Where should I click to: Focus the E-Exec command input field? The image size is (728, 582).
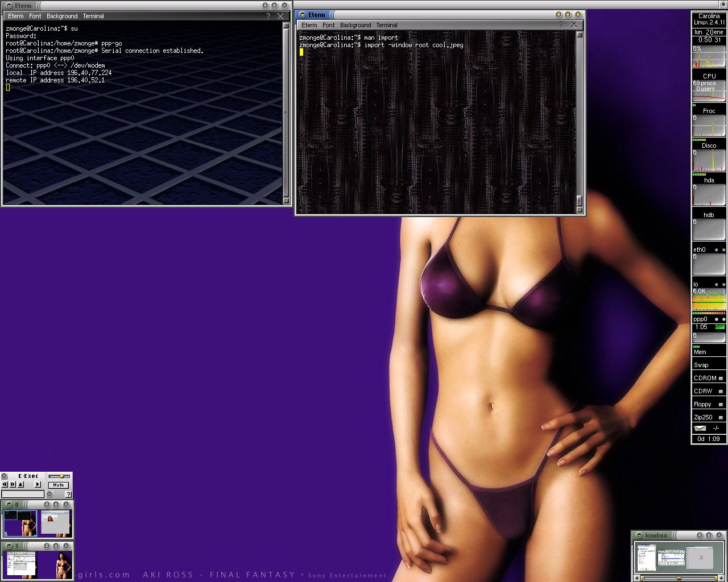pyautogui.click(x=23, y=494)
